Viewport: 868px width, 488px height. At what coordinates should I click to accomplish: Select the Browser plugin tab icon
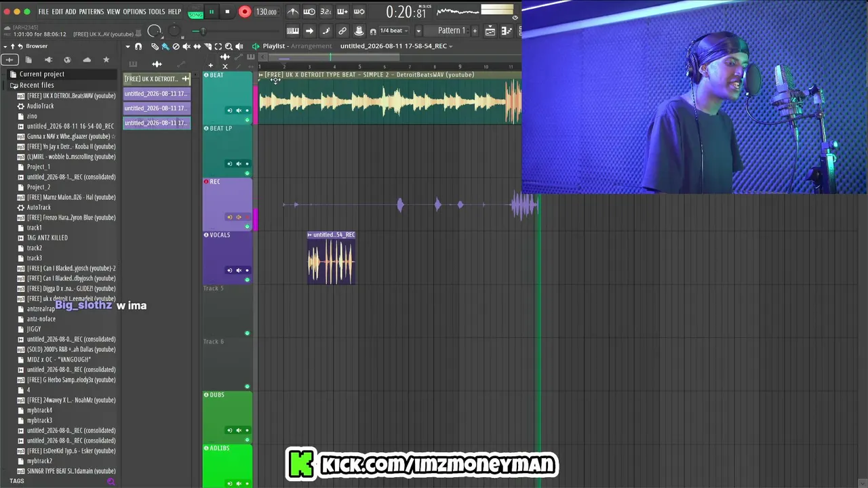point(48,60)
